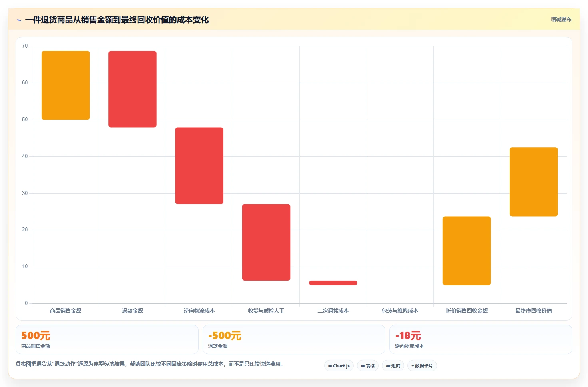Open the 500元 商品销售金额 data card
The image size is (588, 387).
(x=107, y=339)
